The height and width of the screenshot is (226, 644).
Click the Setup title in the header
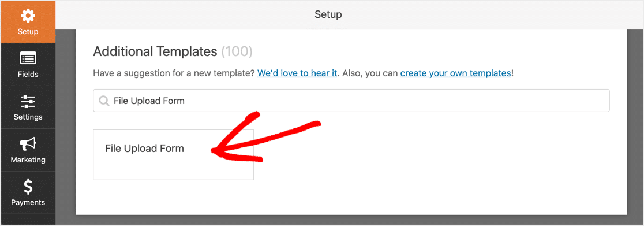328,15
